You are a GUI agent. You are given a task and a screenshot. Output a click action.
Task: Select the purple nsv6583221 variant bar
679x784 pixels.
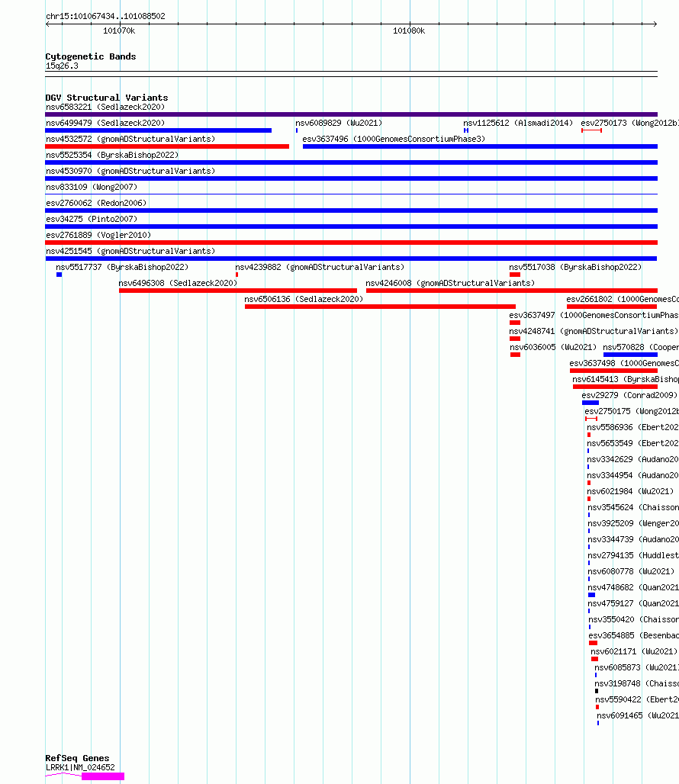point(351,114)
